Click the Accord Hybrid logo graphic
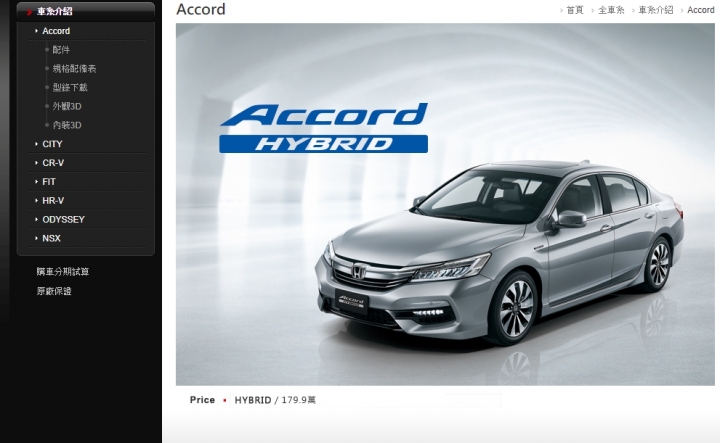Image resolution: width=720 pixels, height=443 pixels. [324, 128]
